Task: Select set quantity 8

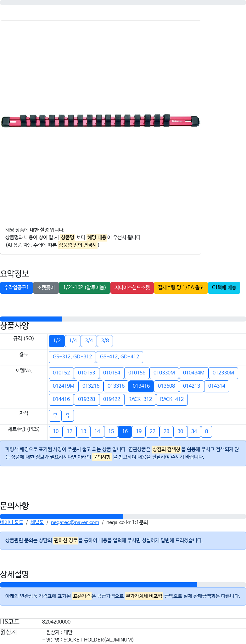Action: coord(206,431)
